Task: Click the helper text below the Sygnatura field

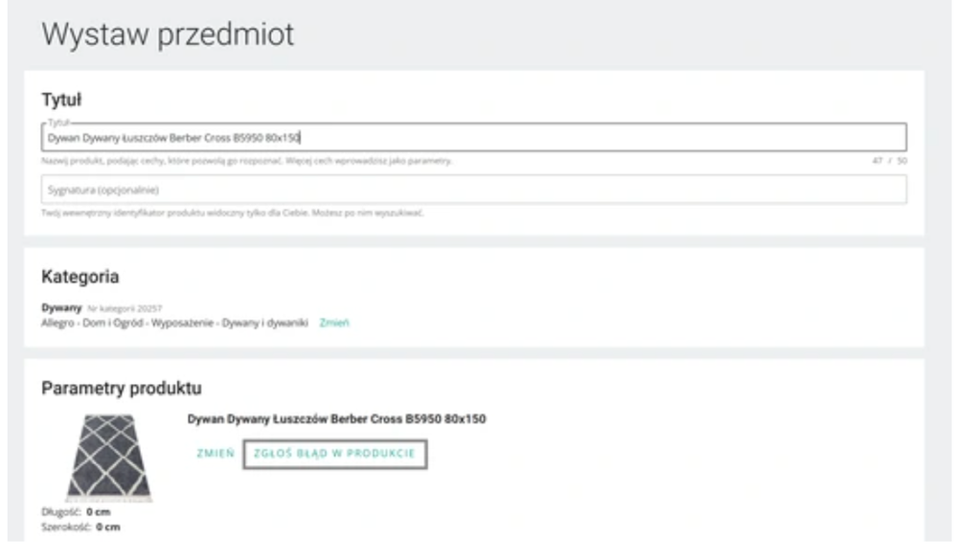Action: (x=233, y=213)
